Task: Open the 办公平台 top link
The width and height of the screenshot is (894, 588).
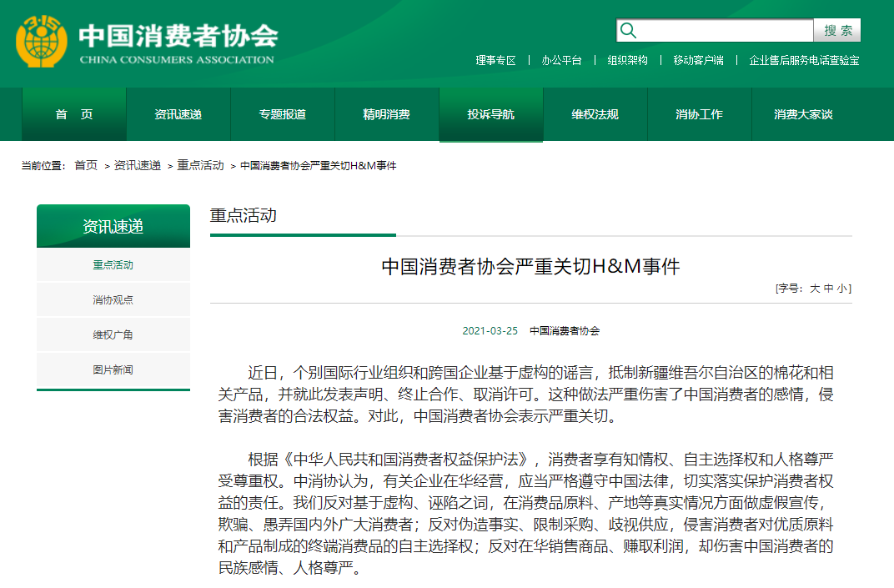Action: pos(561,60)
